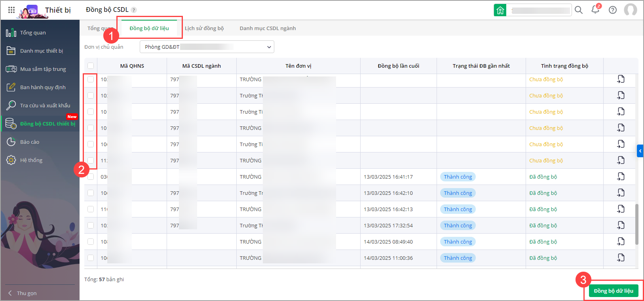Tick checkbox for row synced 13/03/2025 16:42:10
The height and width of the screenshot is (301, 644).
(91, 193)
